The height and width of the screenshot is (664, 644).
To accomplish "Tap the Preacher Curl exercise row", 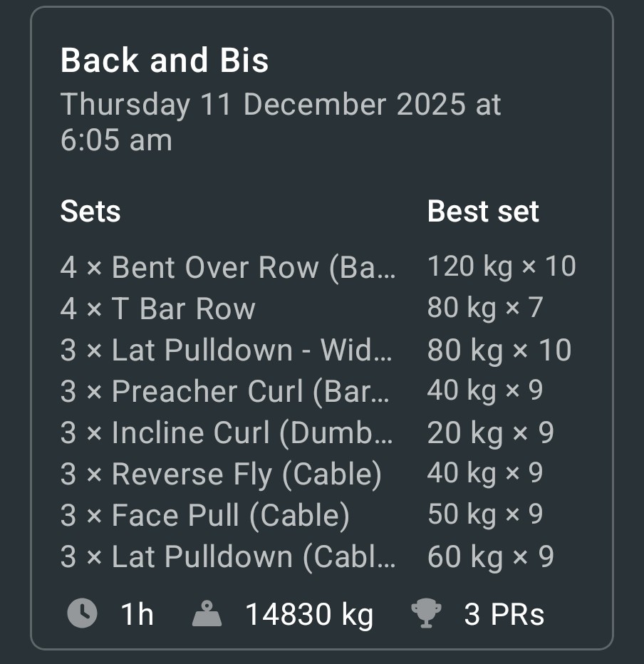I will click(226, 391).
